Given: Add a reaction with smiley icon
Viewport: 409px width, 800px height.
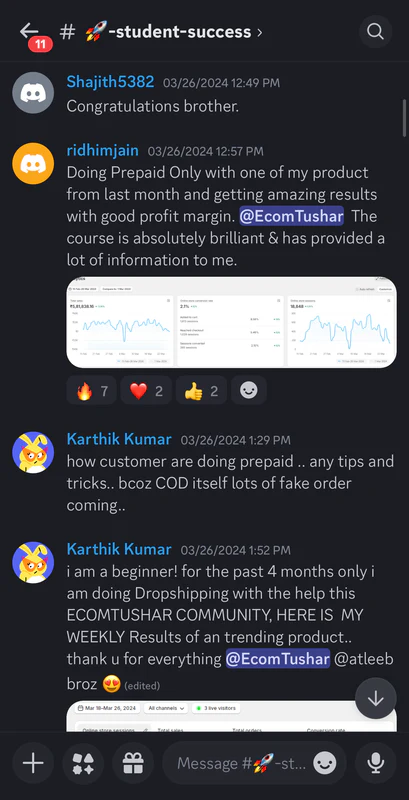Looking at the screenshot, I should (x=249, y=390).
